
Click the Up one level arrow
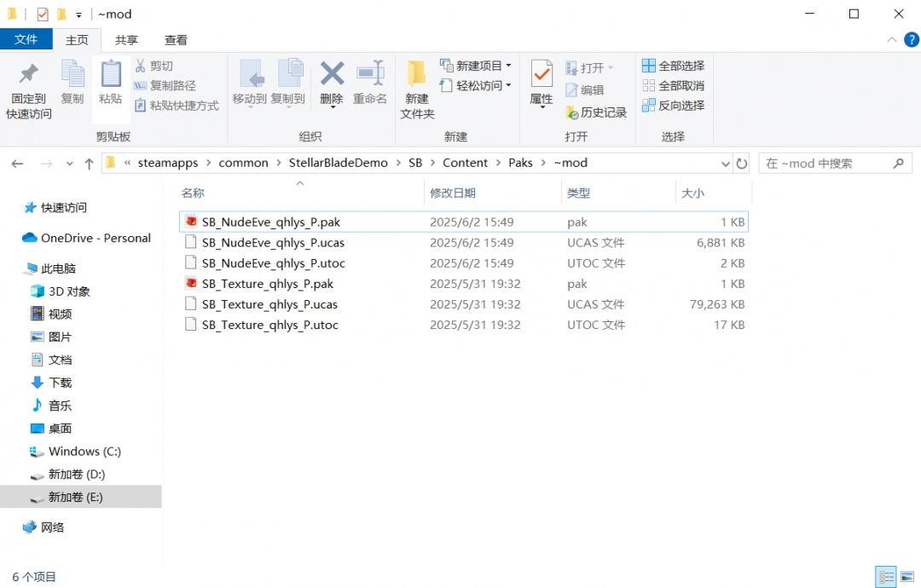click(89, 164)
